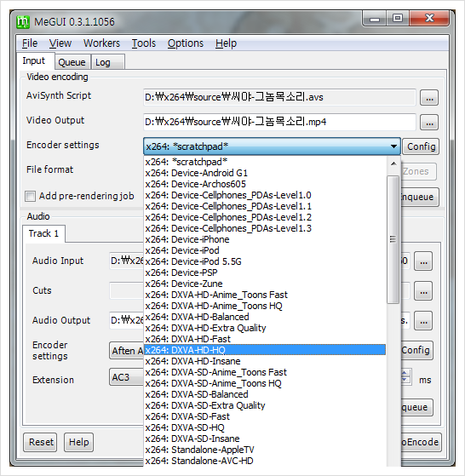
Task: Choose x264: DXVA-HD-Fast preset
Action: 265,340
